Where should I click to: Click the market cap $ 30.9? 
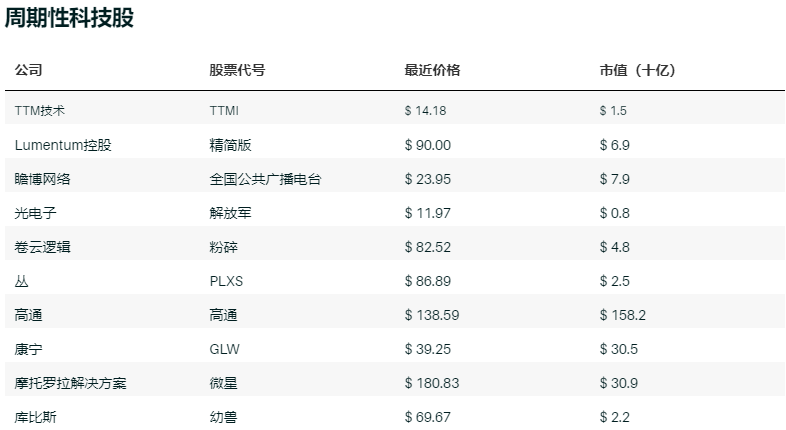(619, 384)
